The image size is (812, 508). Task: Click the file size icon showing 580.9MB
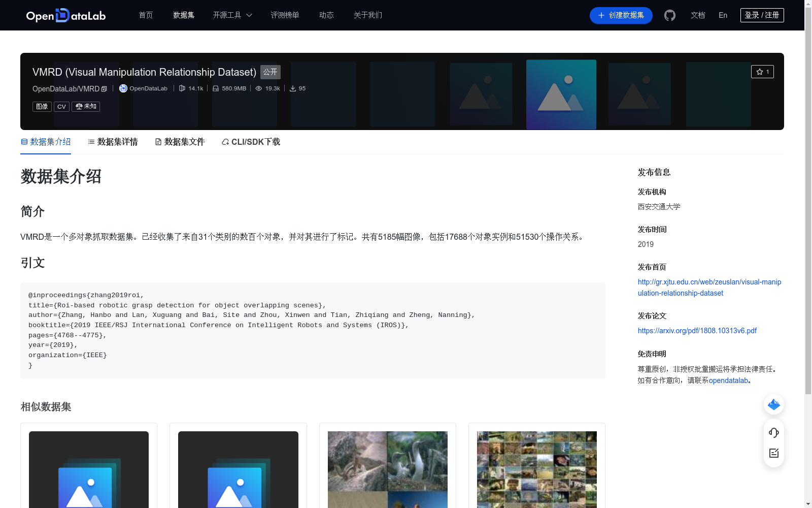tap(216, 88)
